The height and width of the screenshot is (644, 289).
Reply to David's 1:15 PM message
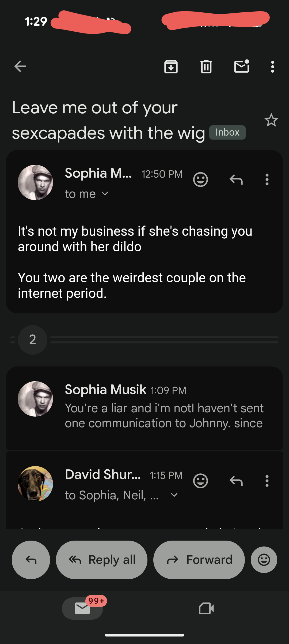(236, 481)
